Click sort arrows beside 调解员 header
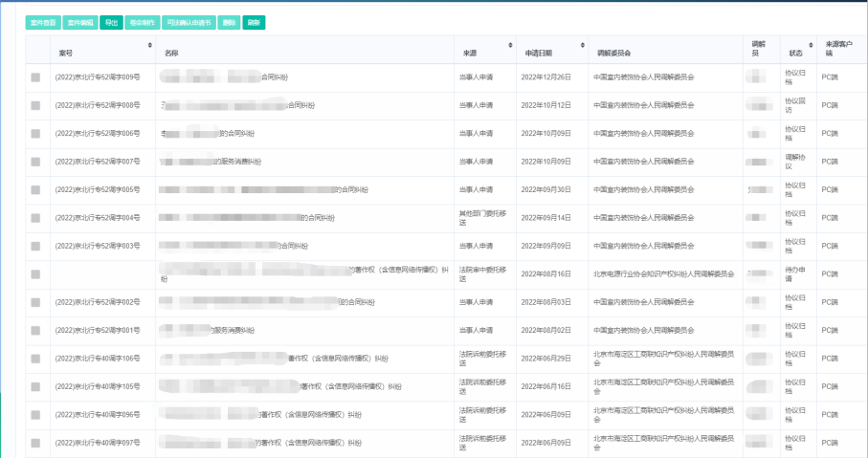Image resolution: width=868 pixels, height=458 pixels. pos(771,46)
